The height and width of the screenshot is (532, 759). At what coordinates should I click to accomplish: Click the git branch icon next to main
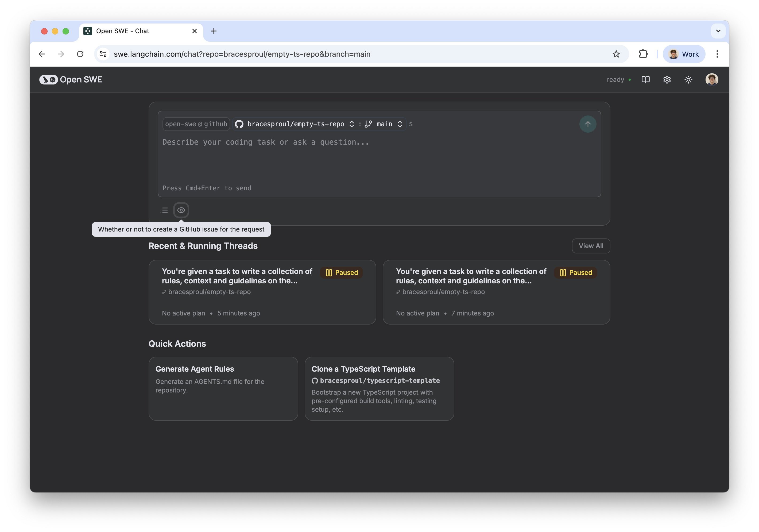tap(368, 124)
